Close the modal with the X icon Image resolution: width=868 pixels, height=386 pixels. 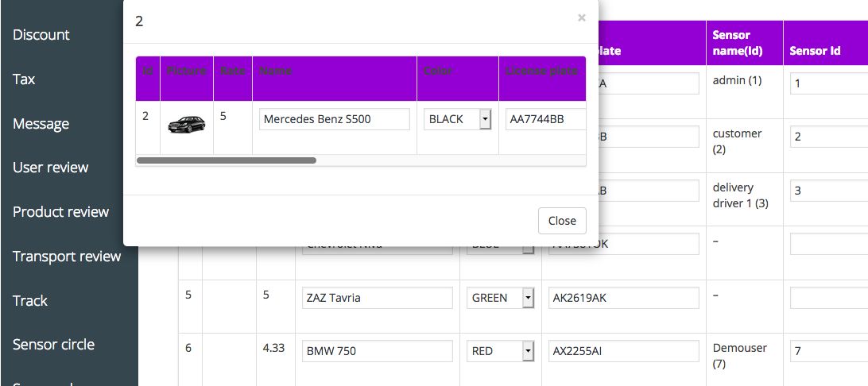pos(582,17)
